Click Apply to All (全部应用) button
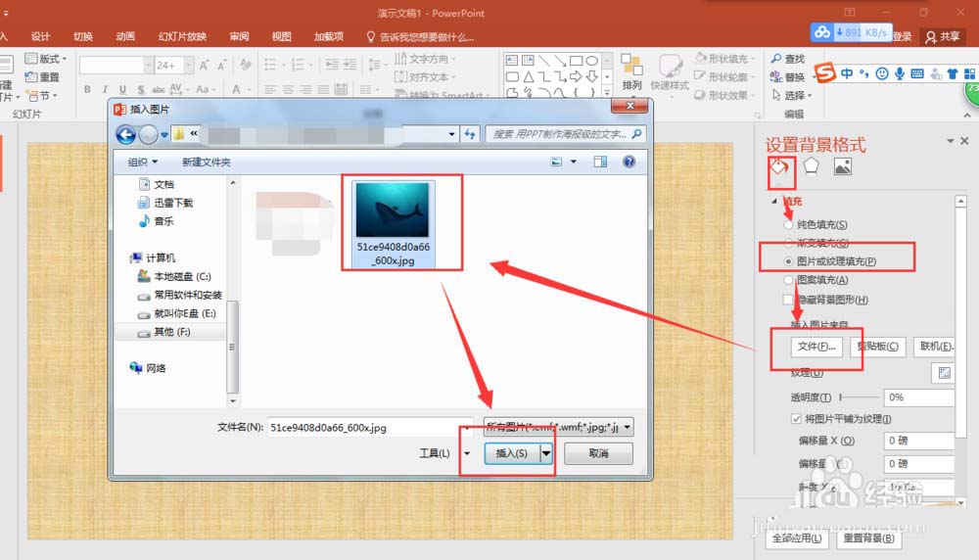Screen dimensions: 979x560 click(797, 538)
